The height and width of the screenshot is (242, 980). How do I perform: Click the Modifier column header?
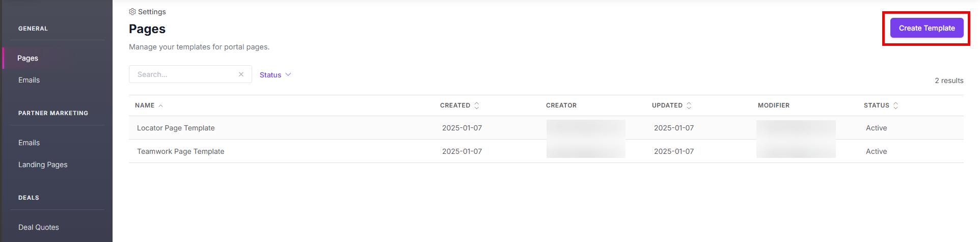tap(774, 105)
